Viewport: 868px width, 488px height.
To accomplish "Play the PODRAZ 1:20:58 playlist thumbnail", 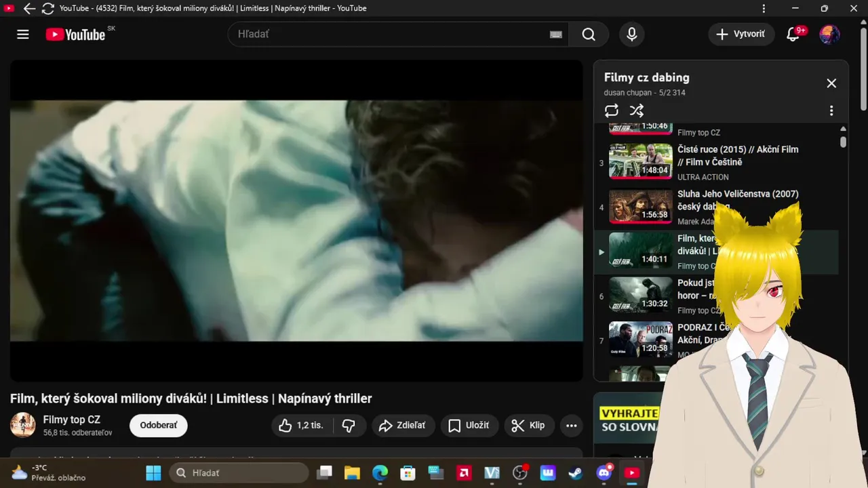I will (641, 340).
